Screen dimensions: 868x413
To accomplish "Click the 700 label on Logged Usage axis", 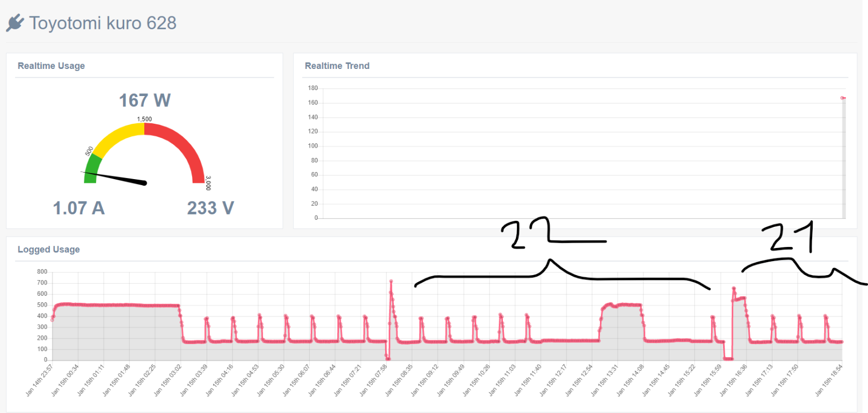I will pyautogui.click(x=42, y=283).
